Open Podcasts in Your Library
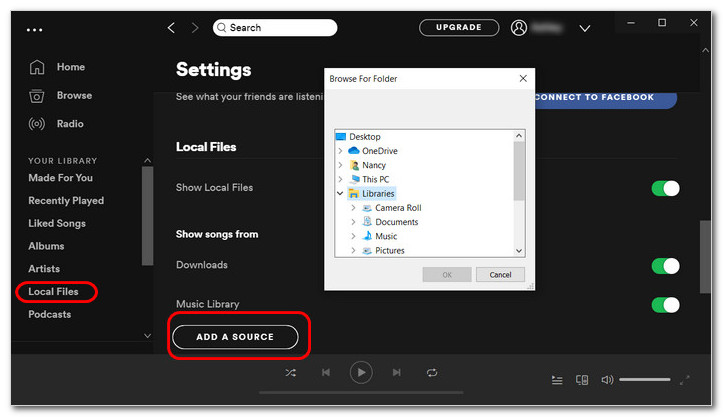This screenshot has height=417, width=723. coord(49,314)
